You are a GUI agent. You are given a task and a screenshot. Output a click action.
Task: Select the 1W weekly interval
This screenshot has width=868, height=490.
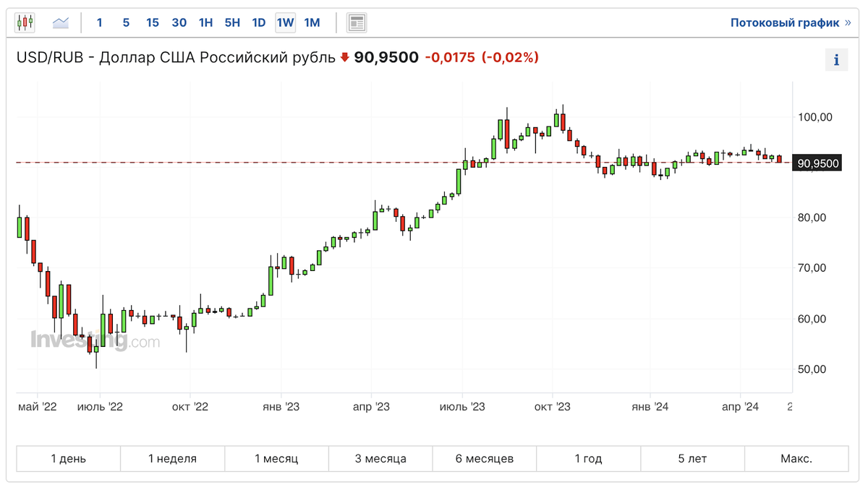pyautogui.click(x=285, y=22)
